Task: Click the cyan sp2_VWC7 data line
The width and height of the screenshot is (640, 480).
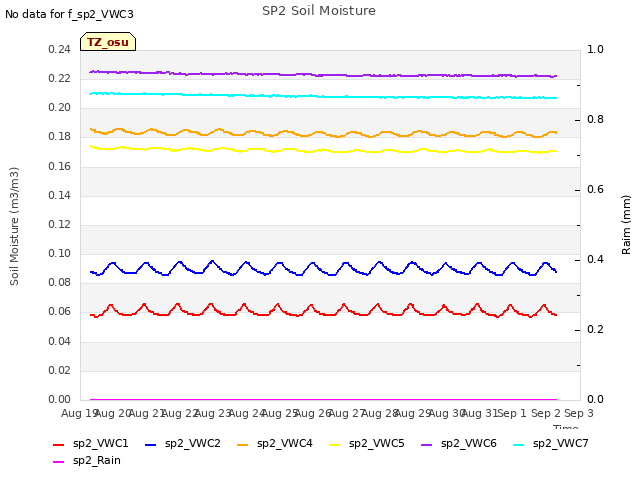Action: 322,96
